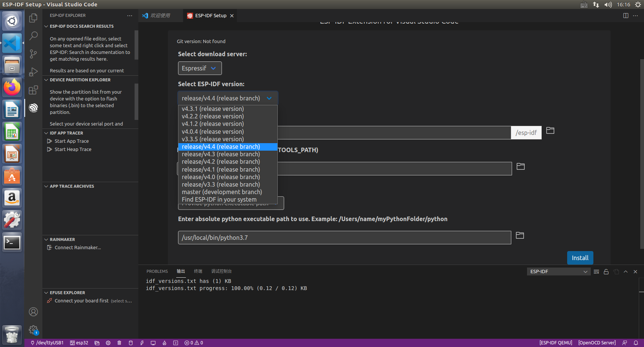Flash device lightning icon in status bar
This screenshot has height=347, width=644.
pos(142,343)
